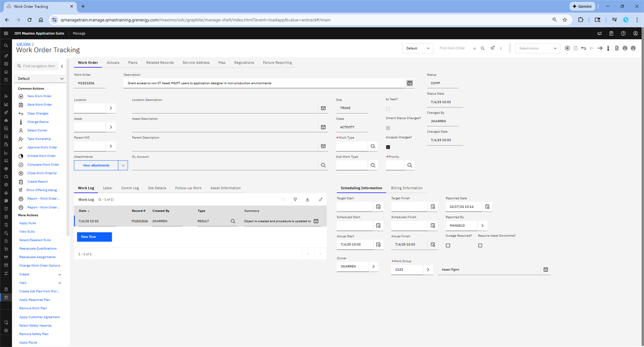Expand the Create submenu in More Actions
Screen dimensions: 644x347
click(x=60, y=274)
